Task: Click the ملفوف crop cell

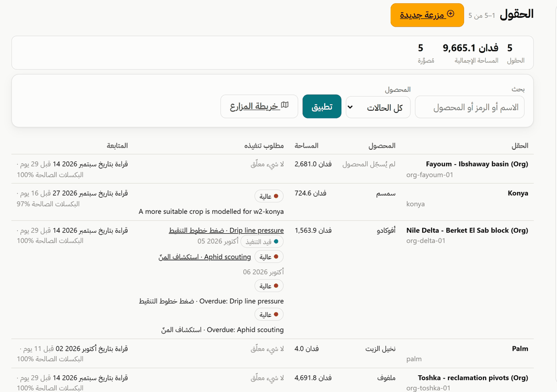Action: point(386,378)
